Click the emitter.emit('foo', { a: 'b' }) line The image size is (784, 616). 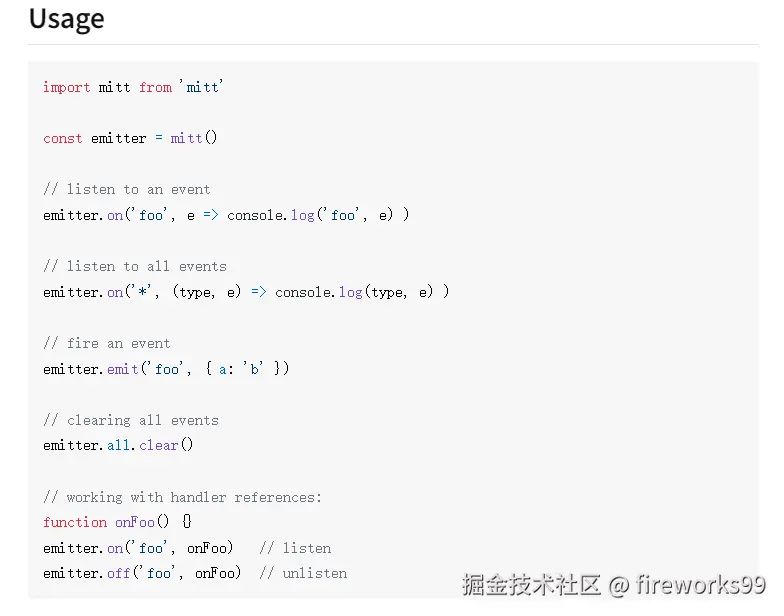point(166,369)
